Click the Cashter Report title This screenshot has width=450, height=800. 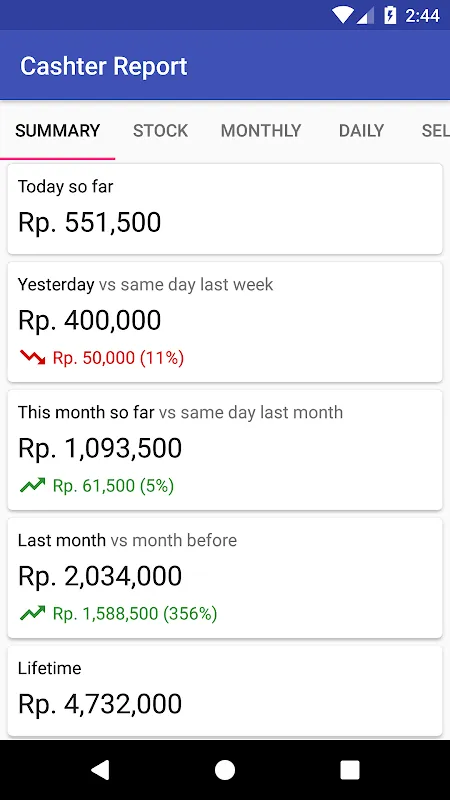(104, 66)
